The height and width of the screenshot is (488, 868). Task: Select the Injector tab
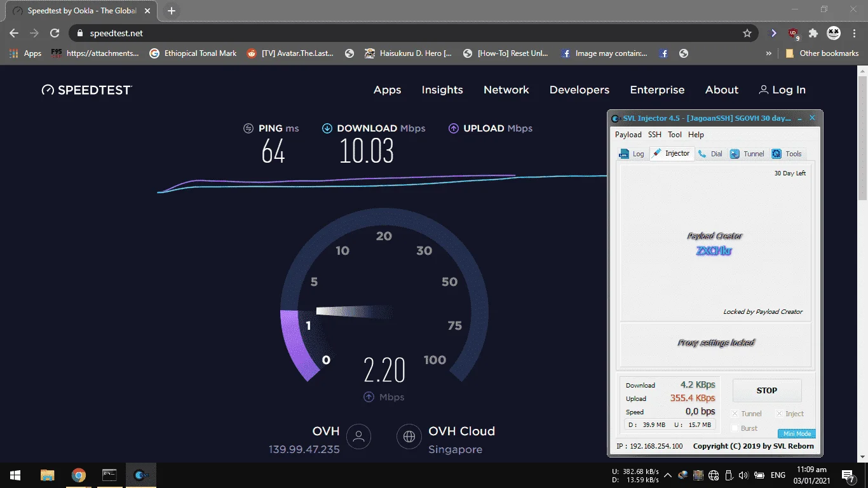[672, 153]
